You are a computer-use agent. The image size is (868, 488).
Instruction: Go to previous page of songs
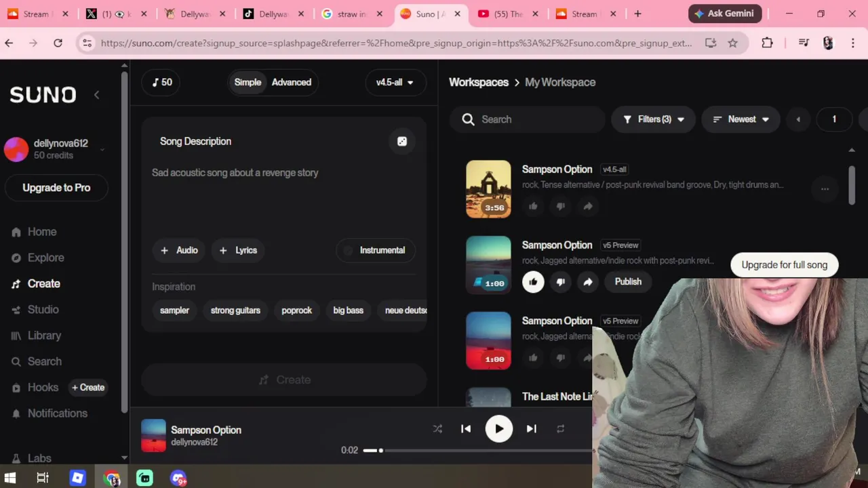pos(798,119)
